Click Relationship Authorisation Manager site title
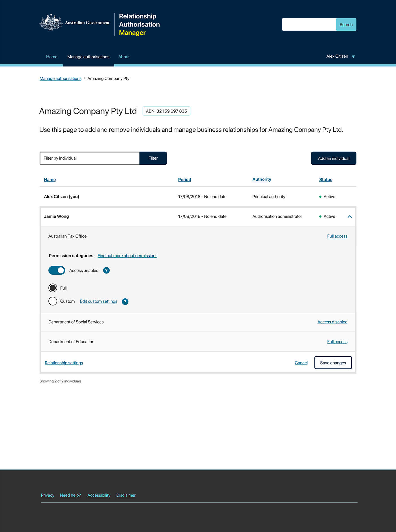The height and width of the screenshot is (532, 396). (x=139, y=24)
